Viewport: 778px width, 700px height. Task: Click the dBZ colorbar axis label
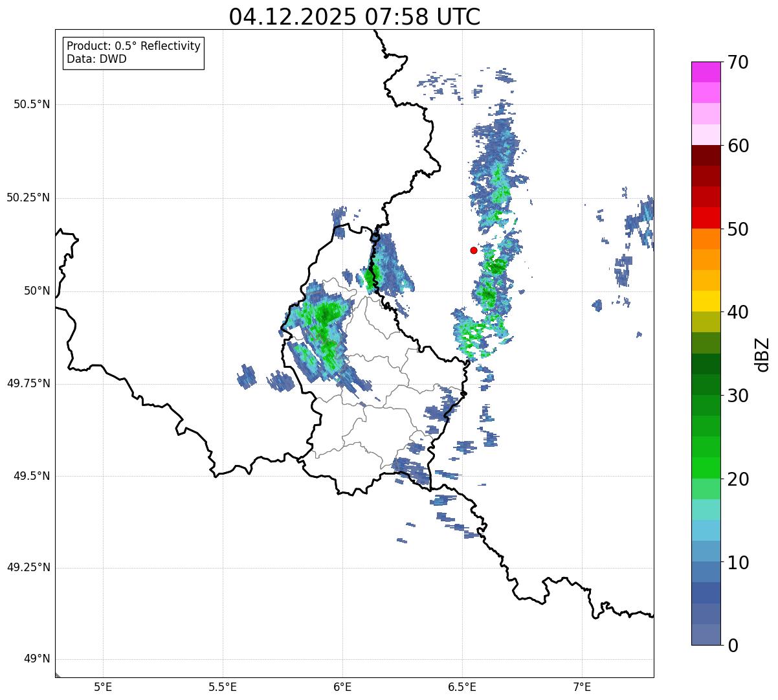click(762, 354)
